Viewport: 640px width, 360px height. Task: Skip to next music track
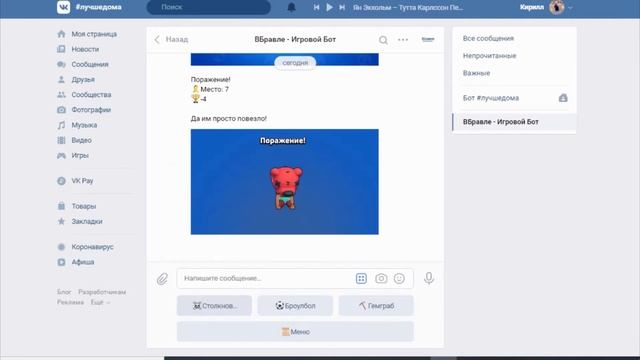coord(342,7)
